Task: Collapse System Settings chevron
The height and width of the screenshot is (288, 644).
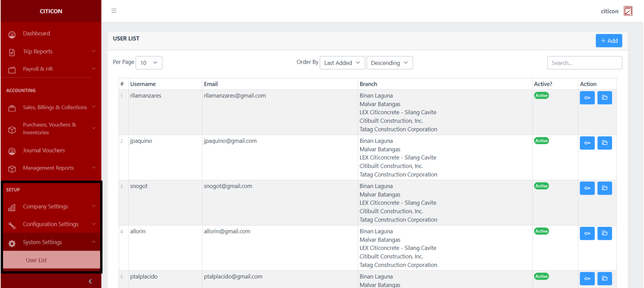Action: (94, 242)
